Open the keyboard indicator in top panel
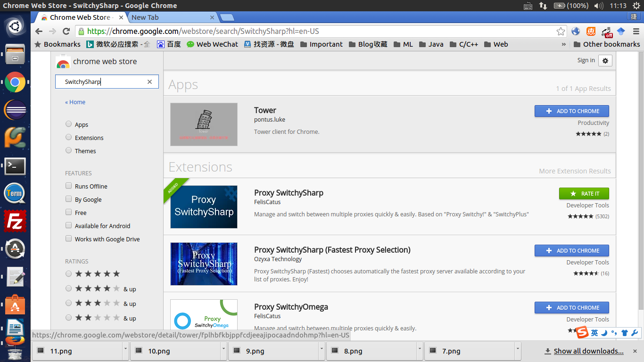Image resolution: width=644 pixels, height=362 pixels. (x=528, y=6)
